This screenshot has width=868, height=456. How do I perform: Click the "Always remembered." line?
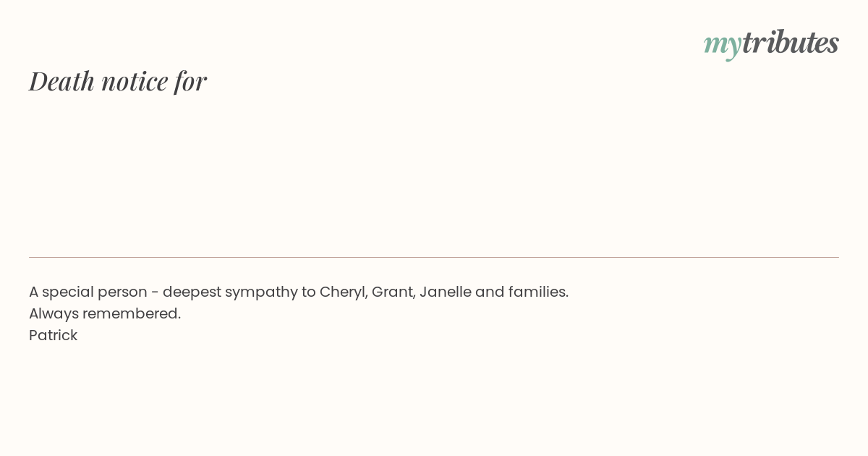coord(105,313)
